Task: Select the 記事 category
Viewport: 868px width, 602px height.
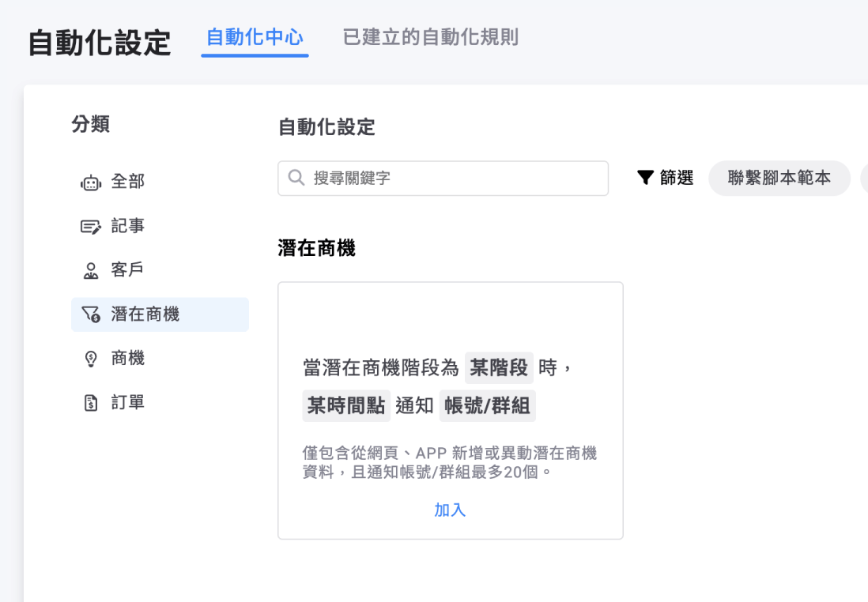Action: click(x=129, y=226)
